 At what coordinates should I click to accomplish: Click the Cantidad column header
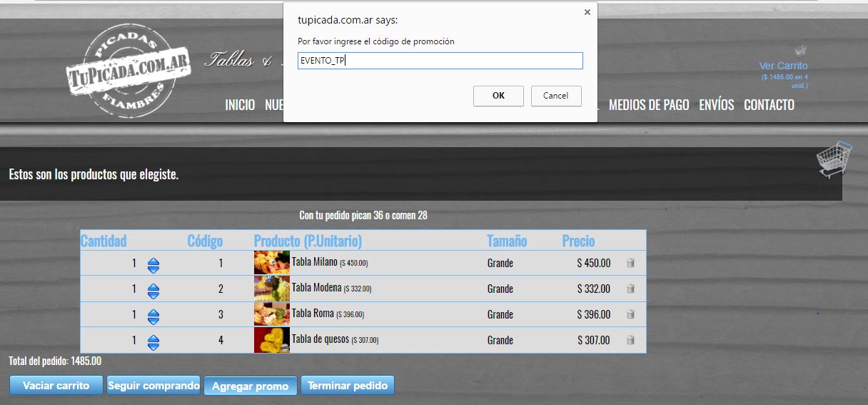pyautogui.click(x=104, y=241)
